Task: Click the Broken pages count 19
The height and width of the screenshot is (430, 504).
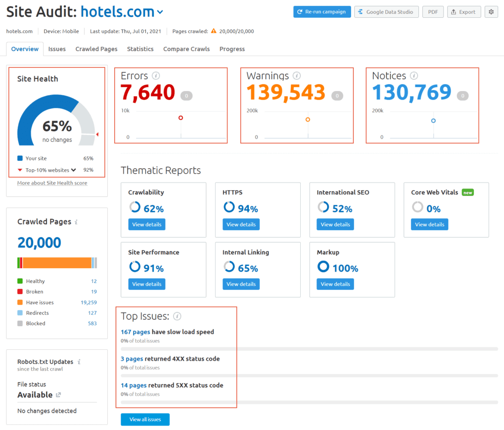Action: click(94, 292)
